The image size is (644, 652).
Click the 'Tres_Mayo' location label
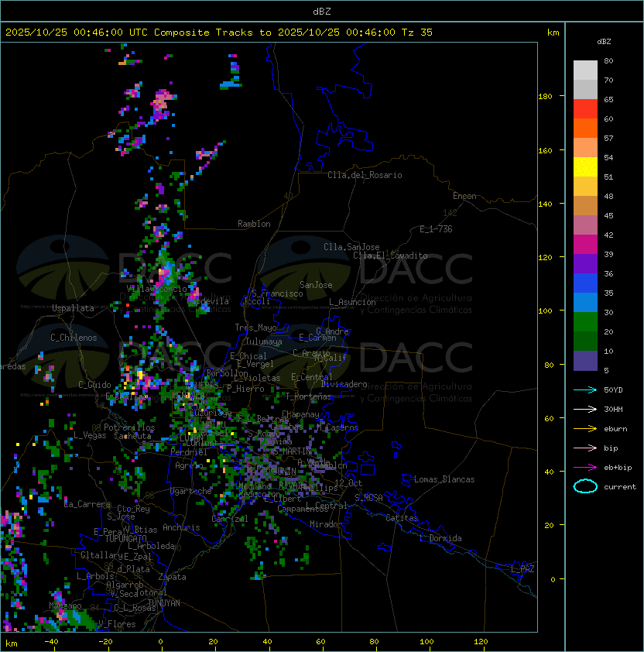pyautogui.click(x=255, y=328)
